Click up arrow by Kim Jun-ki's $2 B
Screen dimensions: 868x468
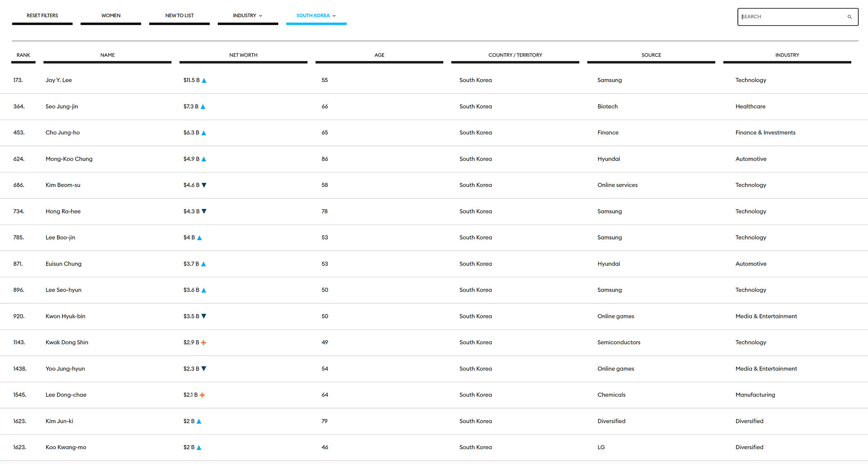[x=199, y=421]
